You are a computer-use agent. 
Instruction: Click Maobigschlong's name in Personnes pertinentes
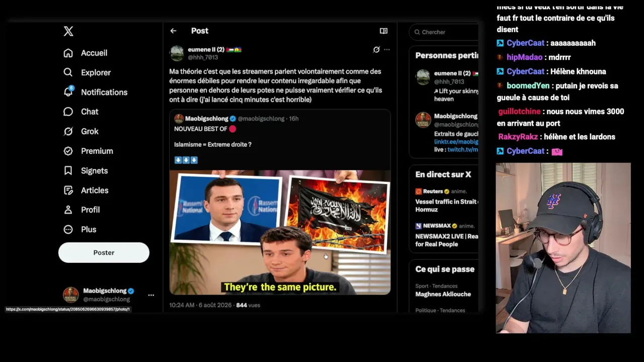456,116
